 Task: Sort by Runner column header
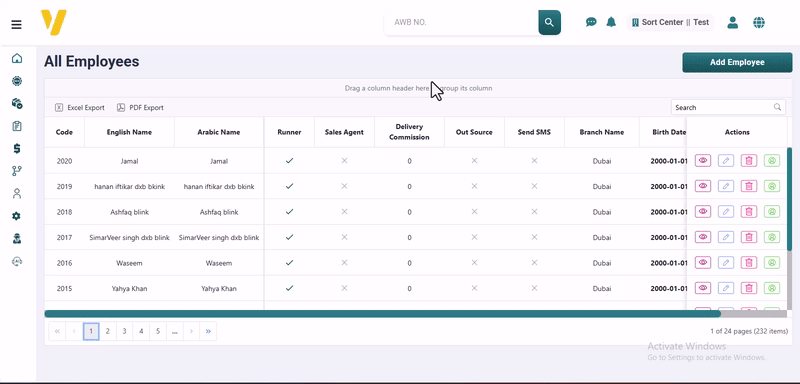[289, 132]
